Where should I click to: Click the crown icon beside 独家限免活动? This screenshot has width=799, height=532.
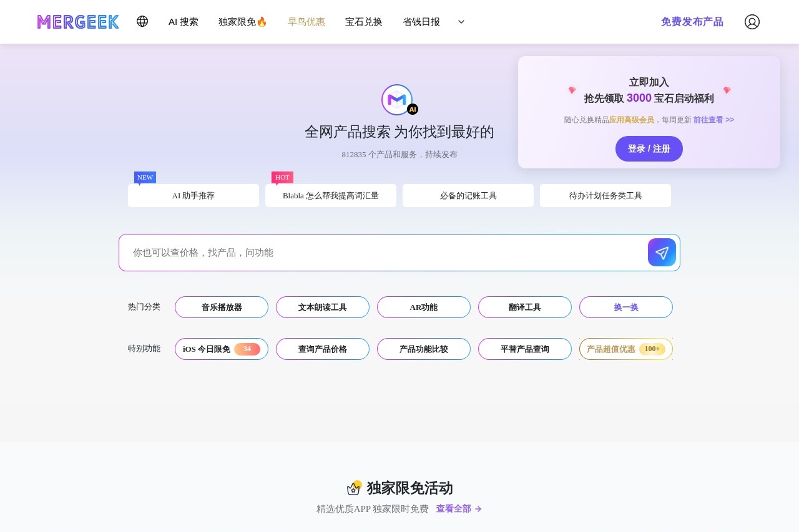coord(355,488)
